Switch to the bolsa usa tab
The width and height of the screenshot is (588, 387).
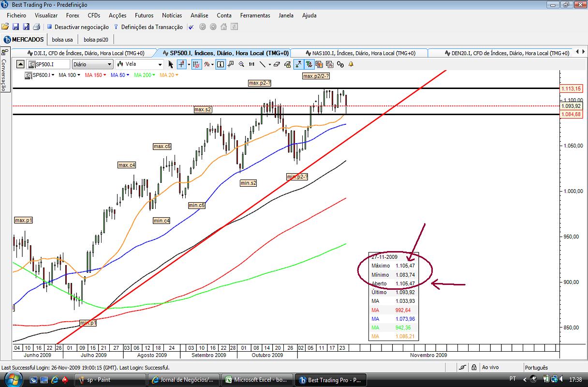(x=62, y=40)
